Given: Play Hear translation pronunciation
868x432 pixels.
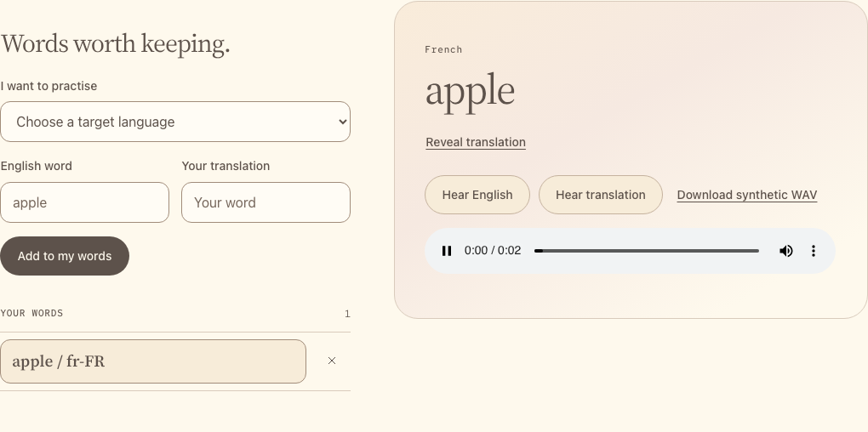Looking at the screenshot, I should pos(601,195).
